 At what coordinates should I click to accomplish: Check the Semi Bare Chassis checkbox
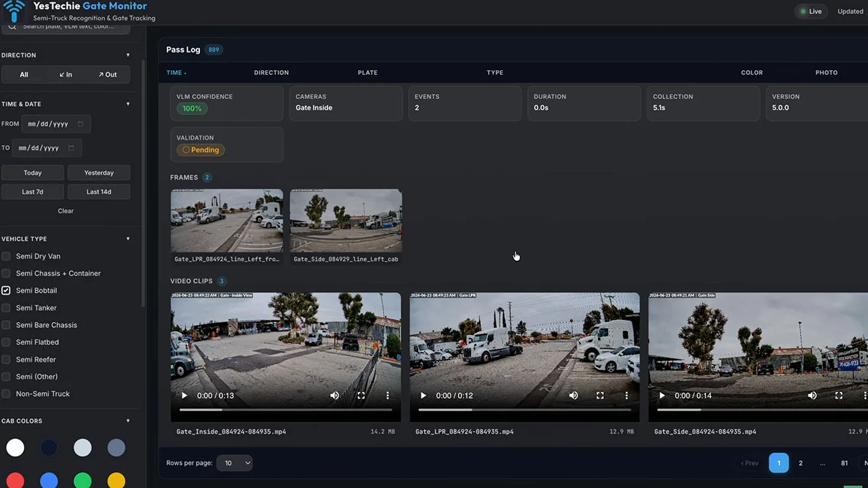pyautogui.click(x=6, y=325)
